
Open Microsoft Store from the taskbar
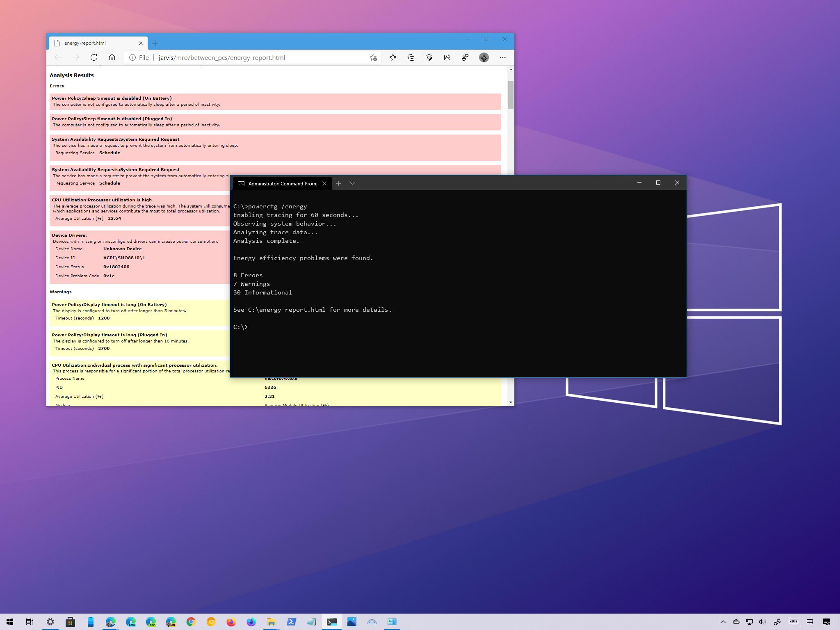point(71,621)
